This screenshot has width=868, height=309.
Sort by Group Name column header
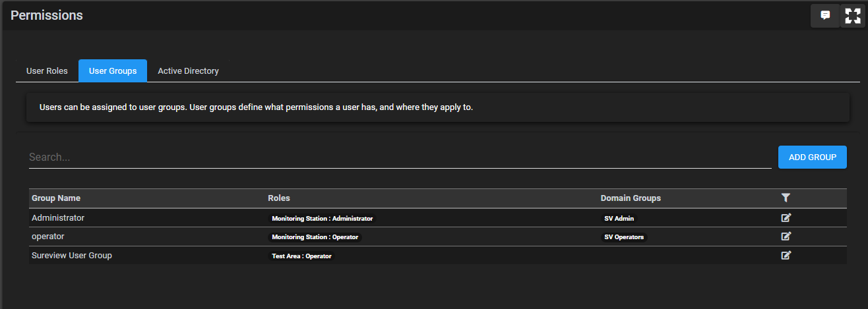[x=56, y=198]
